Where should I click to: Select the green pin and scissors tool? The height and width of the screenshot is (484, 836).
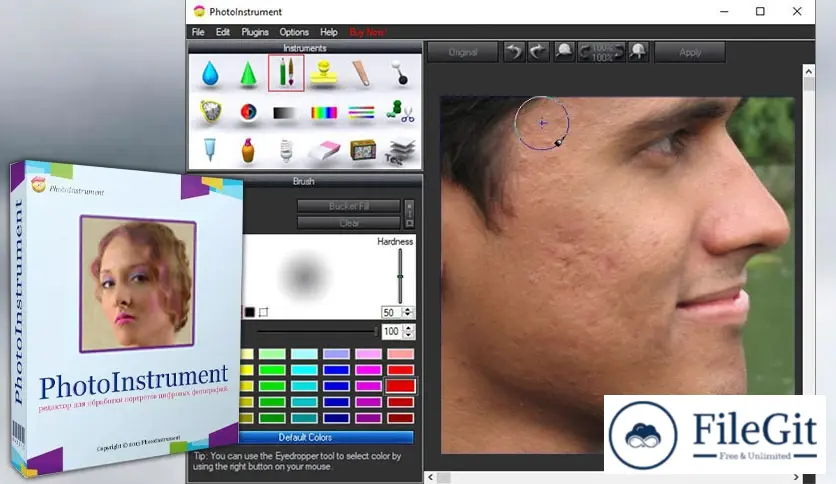(400, 111)
